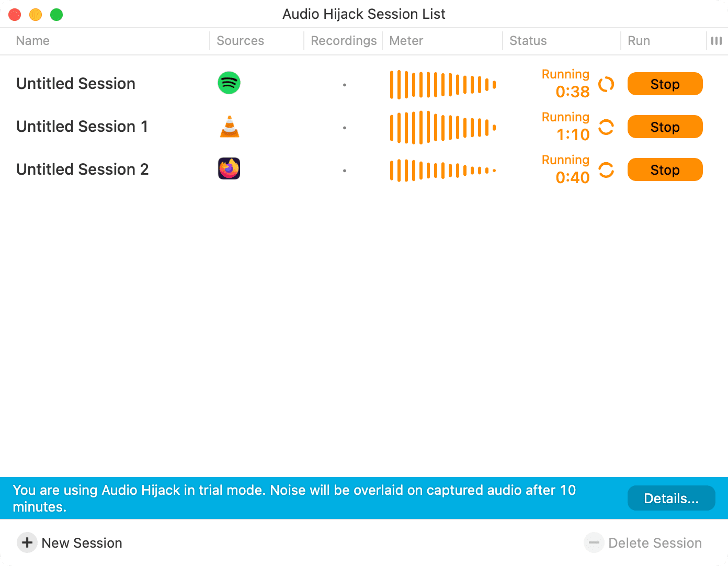Click the Spotify source icon
This screenshot has height=566, width=728.
pos(229,83)
